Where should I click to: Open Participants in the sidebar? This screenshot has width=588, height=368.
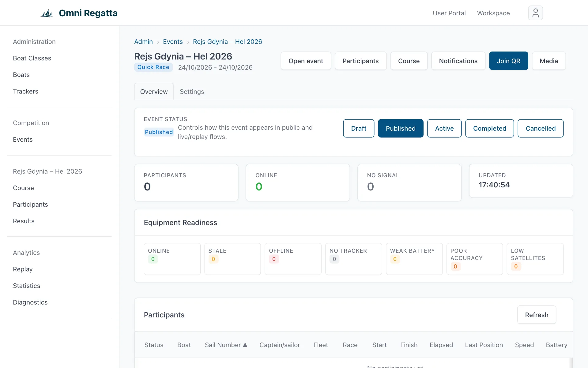30,205
